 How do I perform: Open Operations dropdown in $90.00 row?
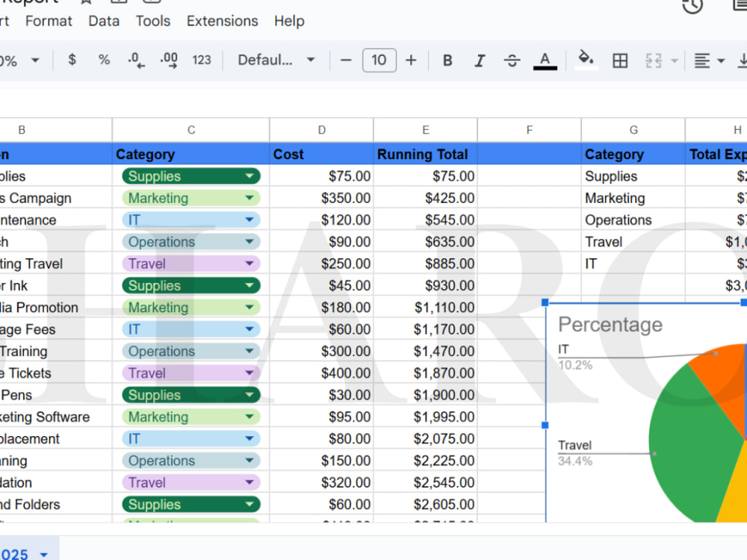coord(249,242)
